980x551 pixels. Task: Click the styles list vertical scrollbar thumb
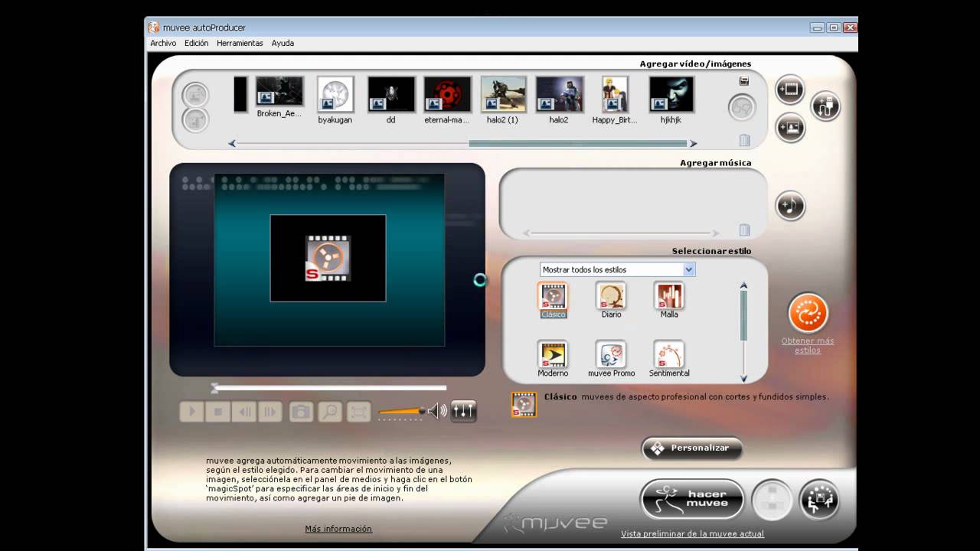(x=743, y=315)
